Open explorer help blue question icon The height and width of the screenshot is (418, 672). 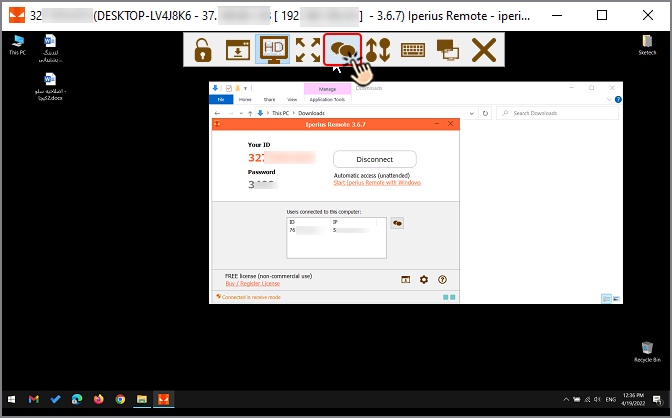(x=618, y=99)
